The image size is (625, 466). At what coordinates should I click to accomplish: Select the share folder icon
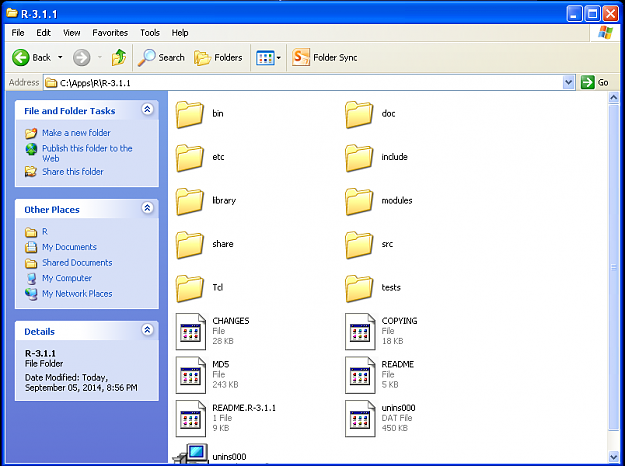pyautogui.click(x=190, y=245)
